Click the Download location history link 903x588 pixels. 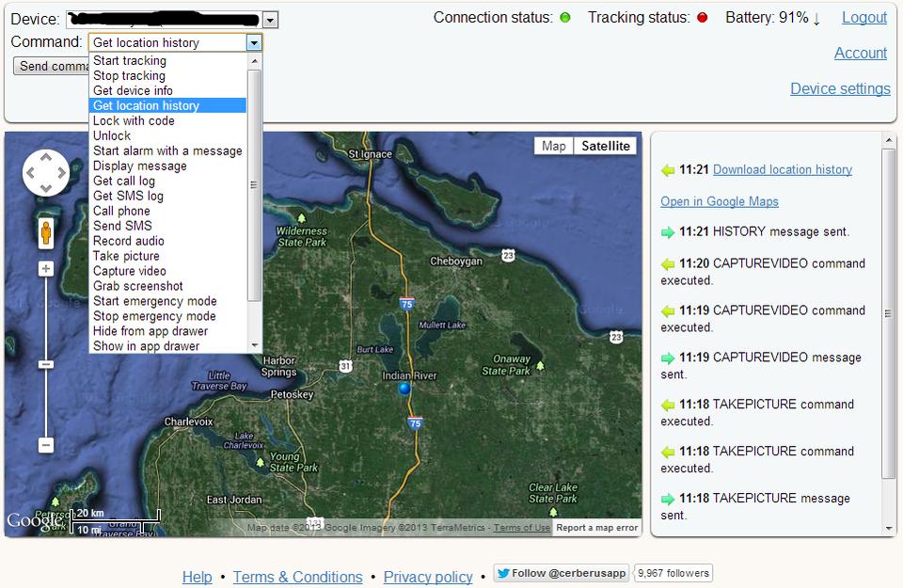pyautogui.click(x=782, y=169)
